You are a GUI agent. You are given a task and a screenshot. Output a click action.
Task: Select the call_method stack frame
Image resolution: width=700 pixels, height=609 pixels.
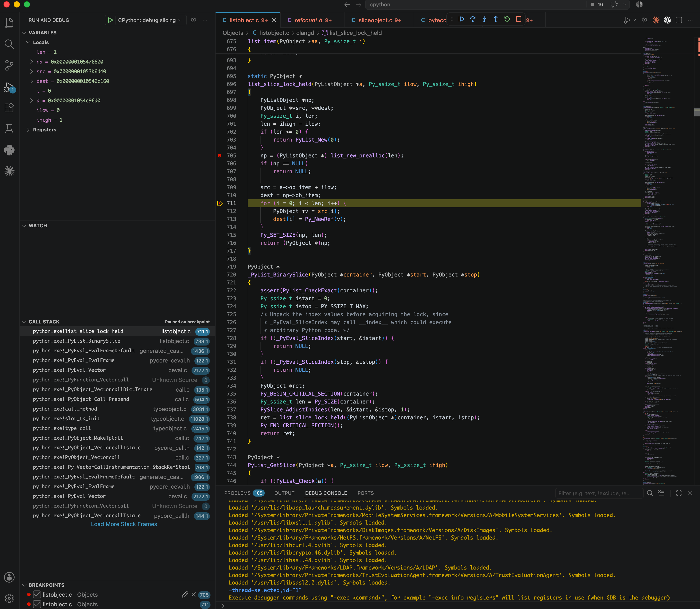pyautogui.click(x=117, y=409)
